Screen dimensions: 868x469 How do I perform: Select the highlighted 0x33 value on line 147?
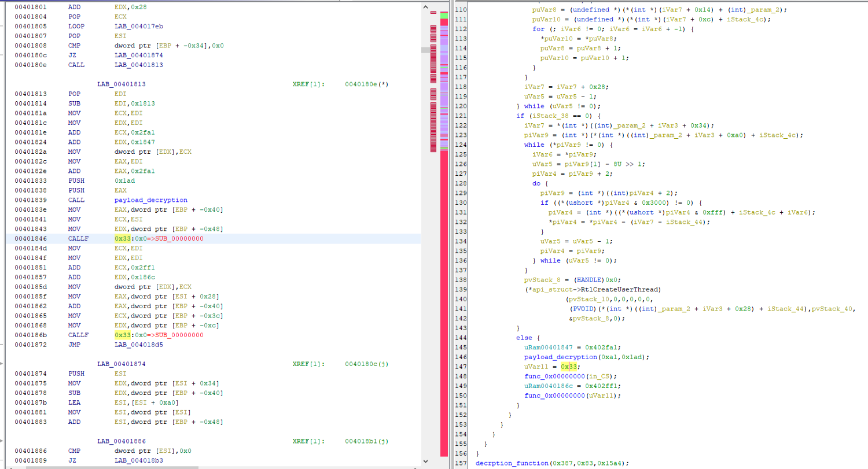[x=570, y=366]
